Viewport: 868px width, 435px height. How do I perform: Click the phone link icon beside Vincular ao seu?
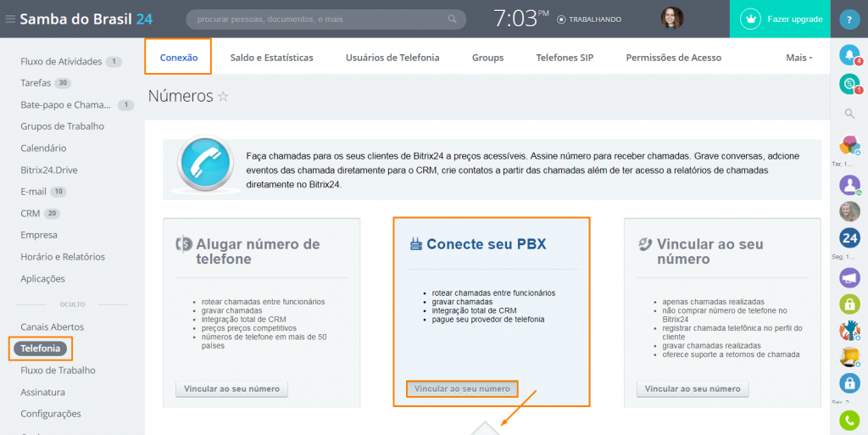pos(645,244)
